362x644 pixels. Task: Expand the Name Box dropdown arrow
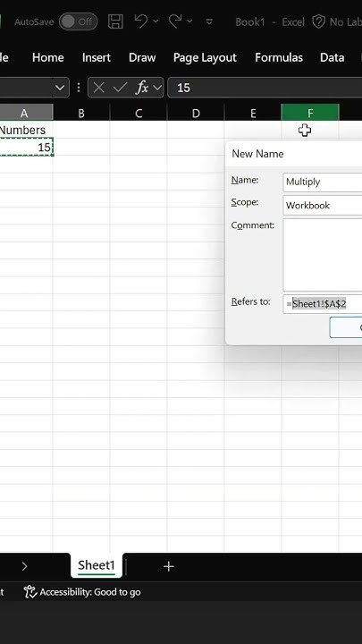tap(60, 88)
